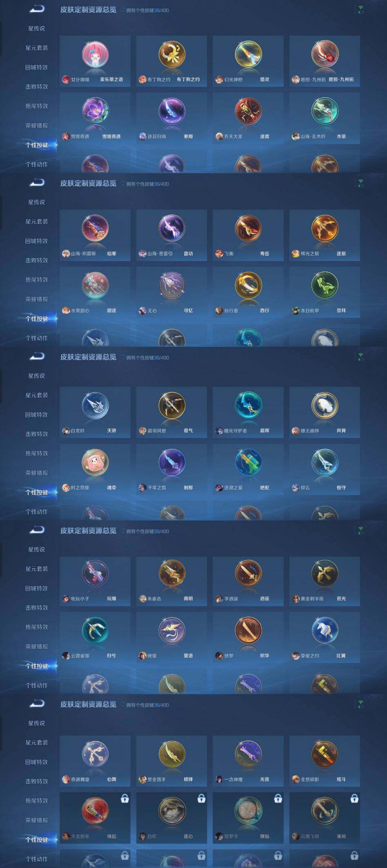Choose the 齐天大圣 凌霄 red staff icon
387x868 pixels.
(x=248, y=111)
